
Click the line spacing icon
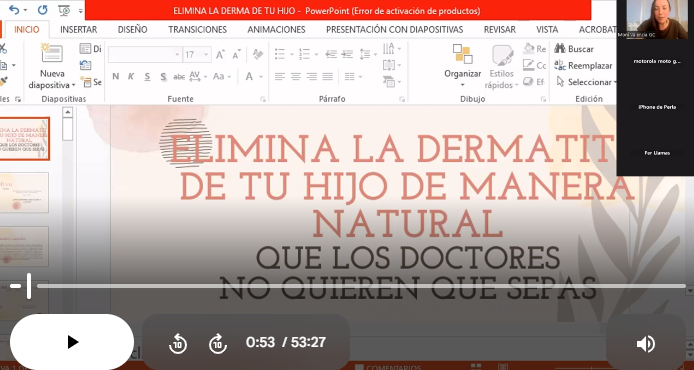click(x=365, y=54)
